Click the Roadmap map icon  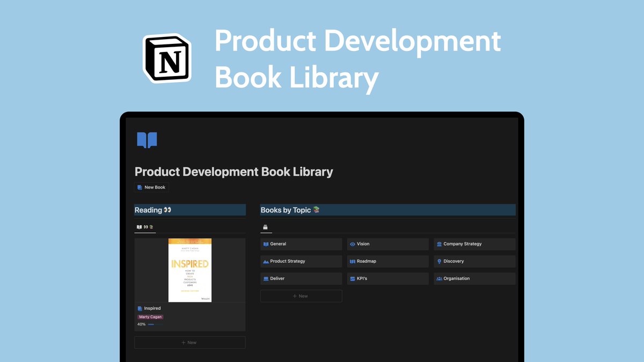(353, 261)
